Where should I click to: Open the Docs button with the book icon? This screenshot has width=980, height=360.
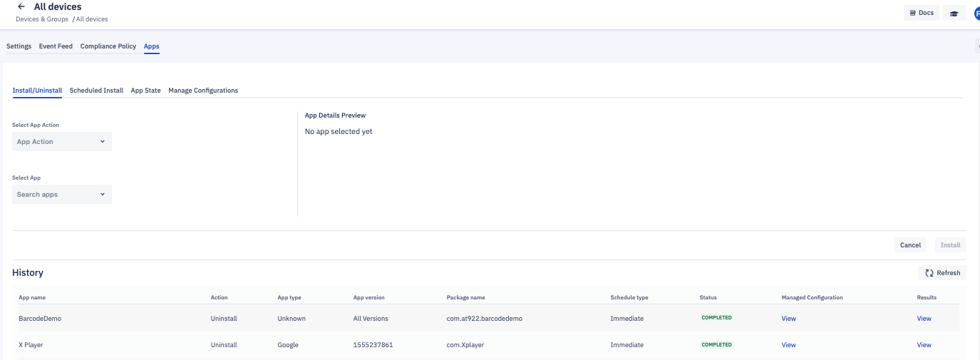[922, 13]
